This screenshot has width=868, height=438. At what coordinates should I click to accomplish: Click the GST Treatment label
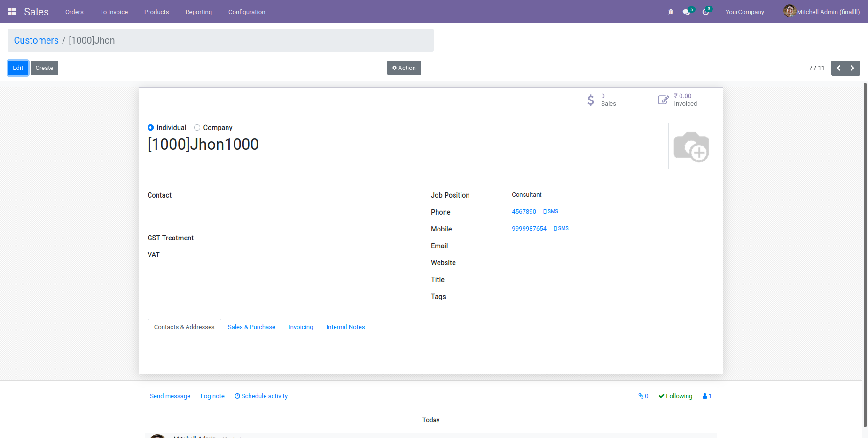pos(171,238)
